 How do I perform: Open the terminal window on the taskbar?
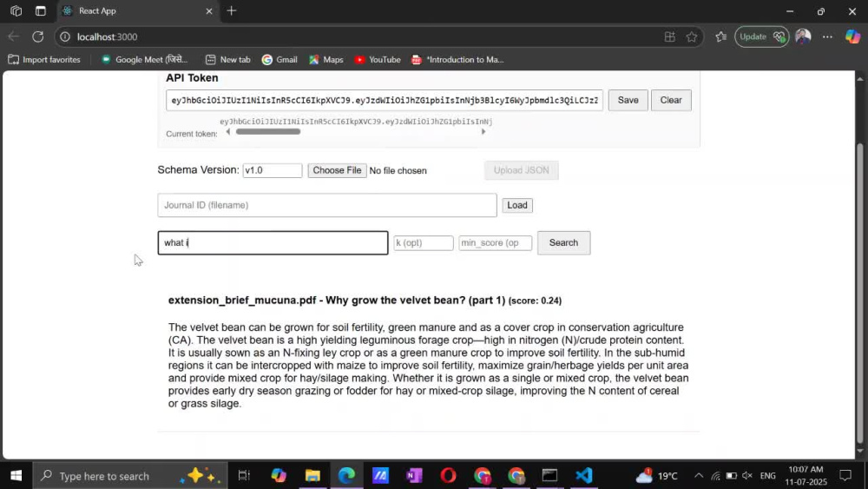[549, 475]
